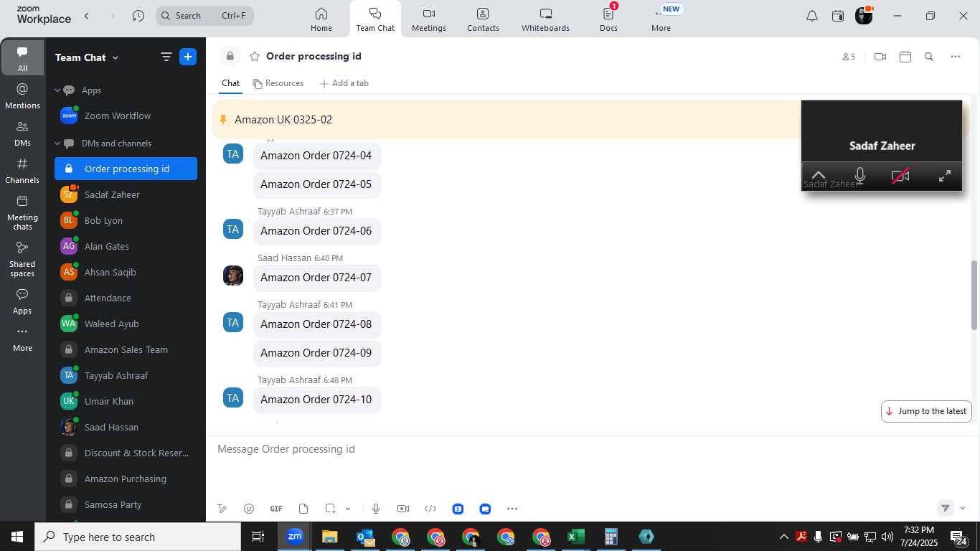
Task: Click the Search field
Action: click(204, 16)
